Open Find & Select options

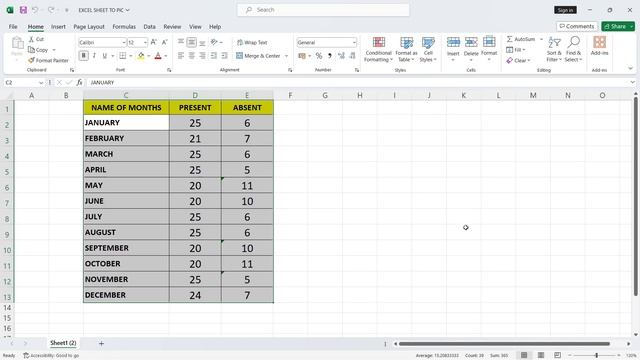point(573,49)
